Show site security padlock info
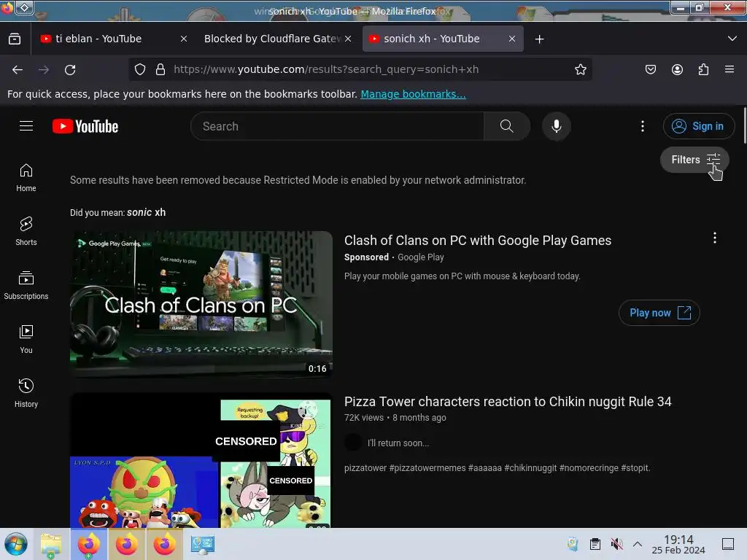The width and height of the screenshot is (747, 560). 160,69
